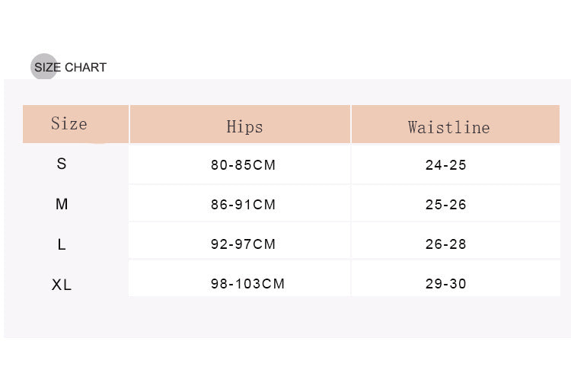The height and width of the screenshot is (392, 571).
Task: Pick the 29-30 waistline value
Action: click(445, 284)
